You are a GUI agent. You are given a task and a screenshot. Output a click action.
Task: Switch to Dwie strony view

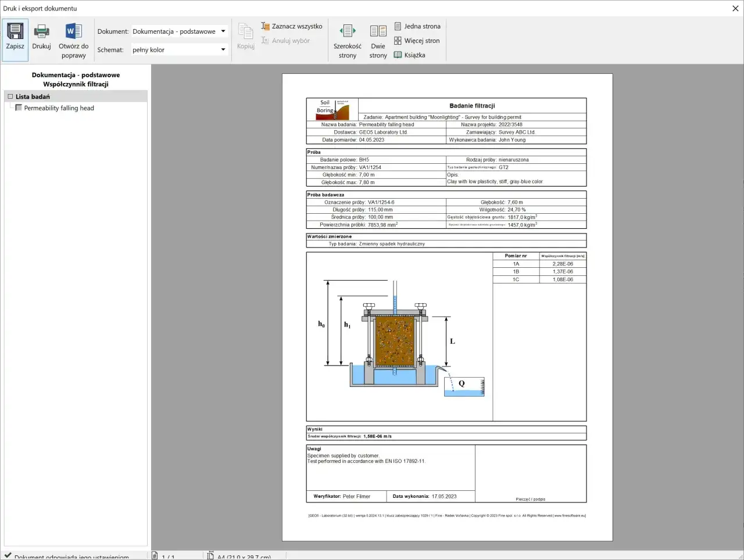pyautogui.click(x=378, y=41)
